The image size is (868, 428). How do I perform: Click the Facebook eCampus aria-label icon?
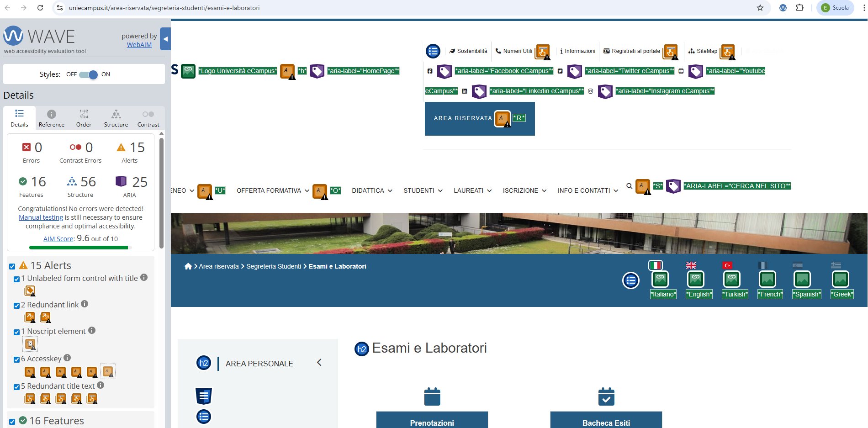tap(444, 71)
